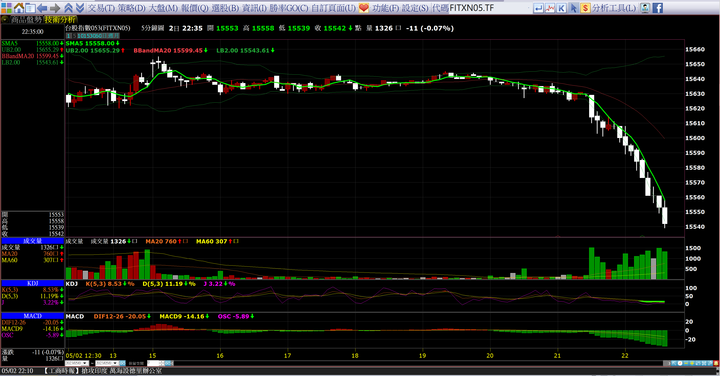
Task: Select the 成交量 panel header
Action: point(33,241)
